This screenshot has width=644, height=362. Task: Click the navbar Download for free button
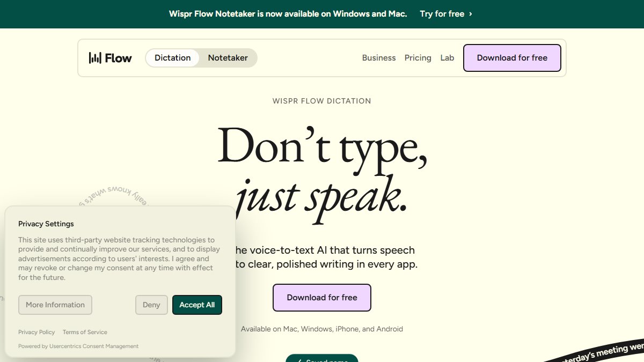[512, 58]
